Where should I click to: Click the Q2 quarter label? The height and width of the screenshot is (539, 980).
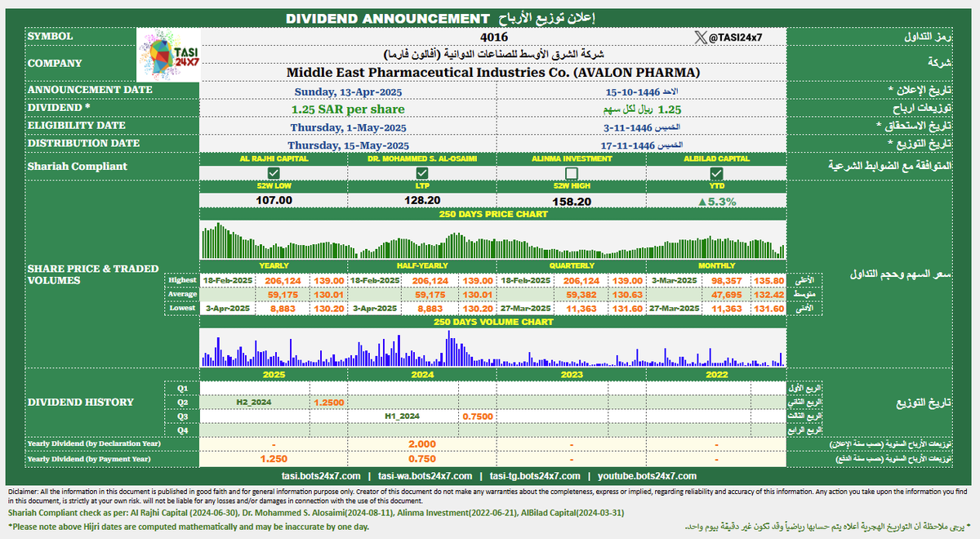182,402
